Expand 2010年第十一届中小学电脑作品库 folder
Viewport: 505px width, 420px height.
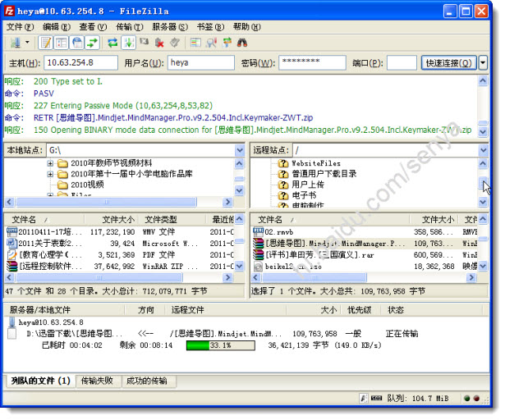tap(50, 174)
